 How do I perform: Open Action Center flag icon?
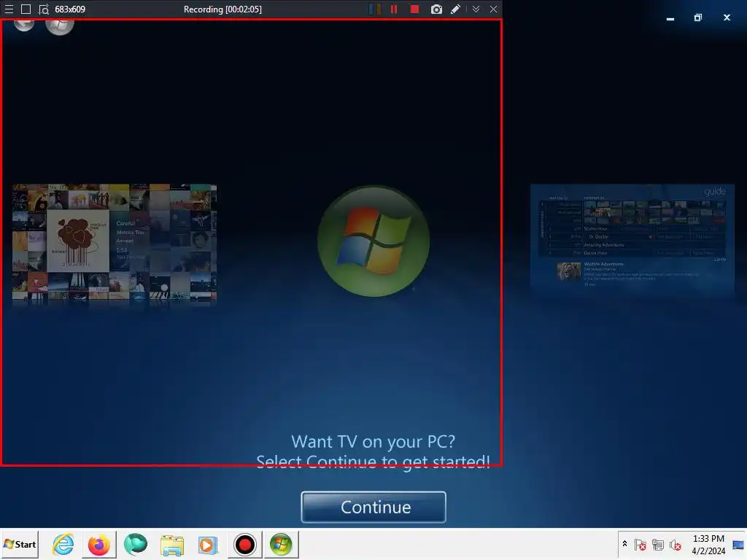(640, 544)
